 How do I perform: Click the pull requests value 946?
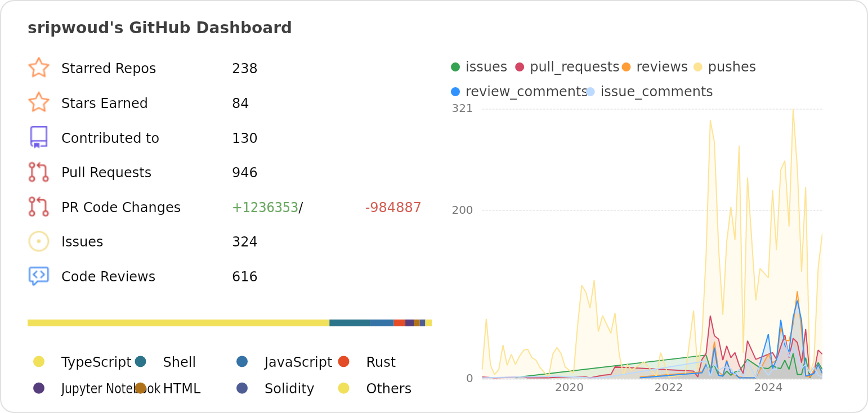pyautogui.click(x=245, y=173)
